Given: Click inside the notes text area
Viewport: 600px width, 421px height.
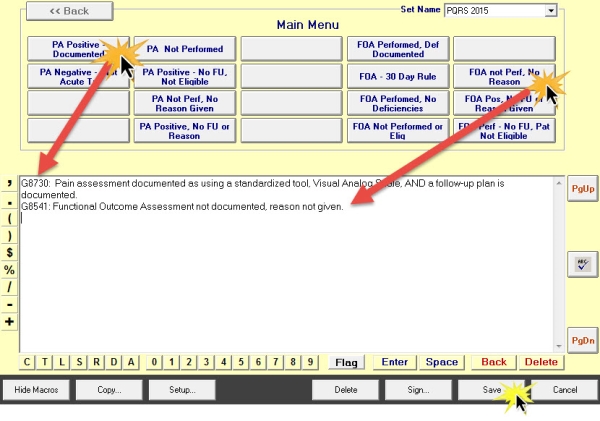Looking at the screenshot, I should tap(290, 280).
